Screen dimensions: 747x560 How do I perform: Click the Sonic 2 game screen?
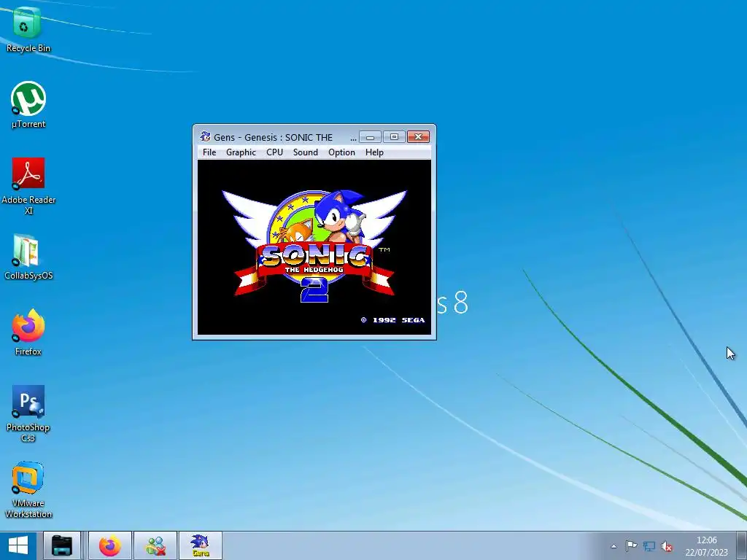click(314, 247)
